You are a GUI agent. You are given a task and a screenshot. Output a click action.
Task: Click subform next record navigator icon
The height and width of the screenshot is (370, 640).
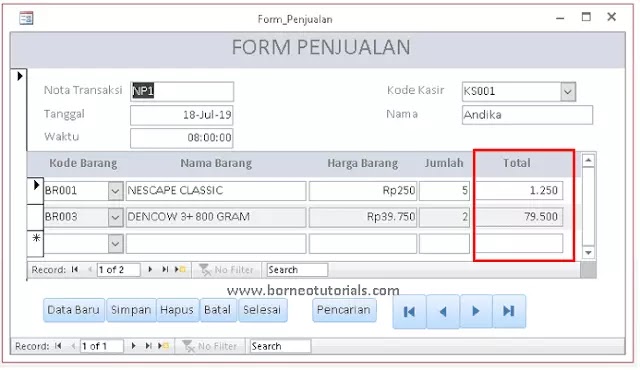pos(150,269)
